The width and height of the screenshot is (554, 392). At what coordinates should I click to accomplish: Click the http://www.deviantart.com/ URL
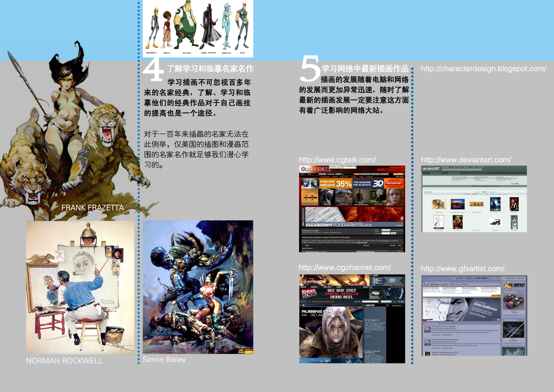pyautogui.click(x=466, y=160)
